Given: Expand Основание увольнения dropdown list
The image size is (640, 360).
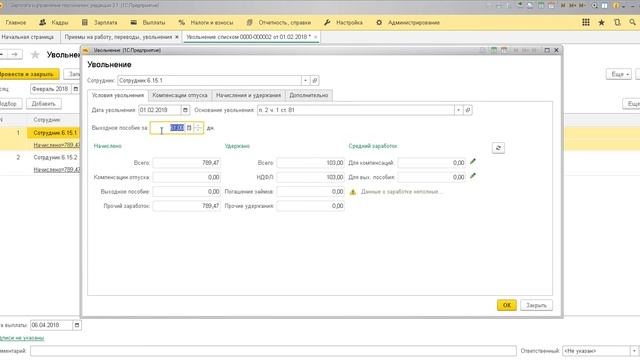Looking at the screenshot, I should [x=459, y=110].
